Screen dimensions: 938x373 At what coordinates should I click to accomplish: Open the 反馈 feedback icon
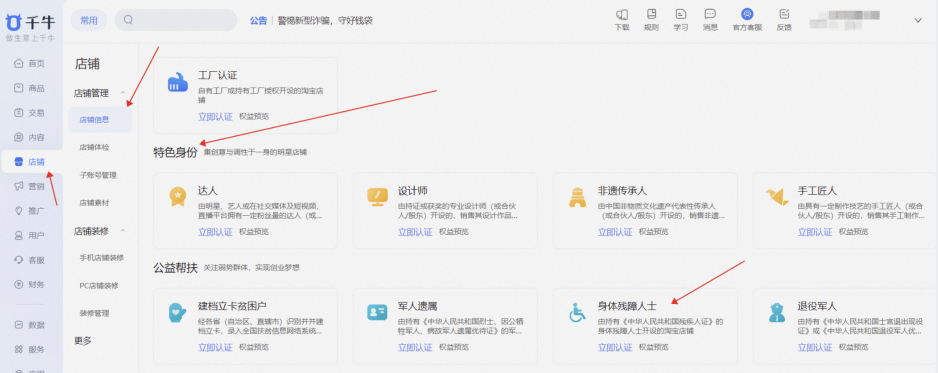784,14
